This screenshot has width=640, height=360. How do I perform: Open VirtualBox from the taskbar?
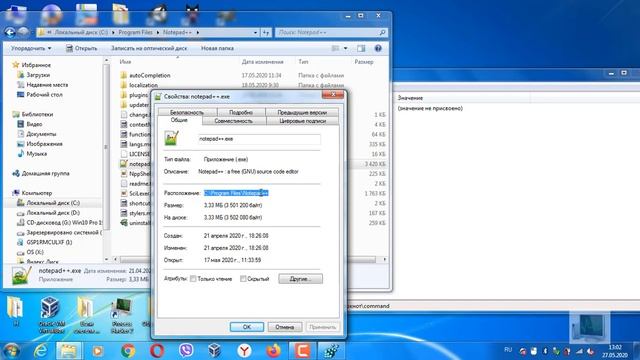pos(214,351)
